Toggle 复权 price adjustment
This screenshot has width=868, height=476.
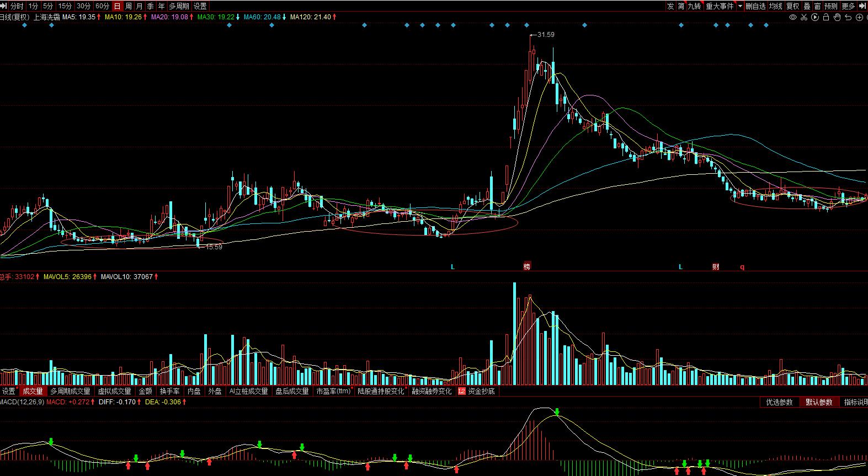coord(792,6)
